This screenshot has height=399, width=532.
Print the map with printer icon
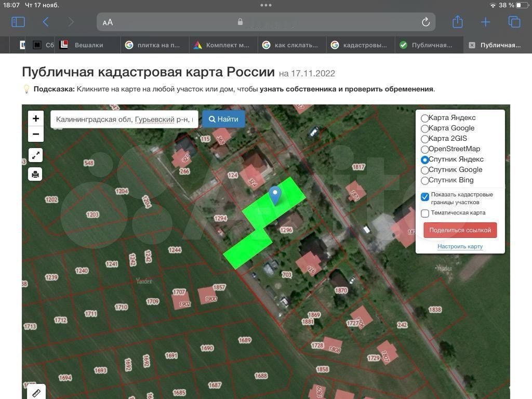pyautogui.click(x=35, y=174)
